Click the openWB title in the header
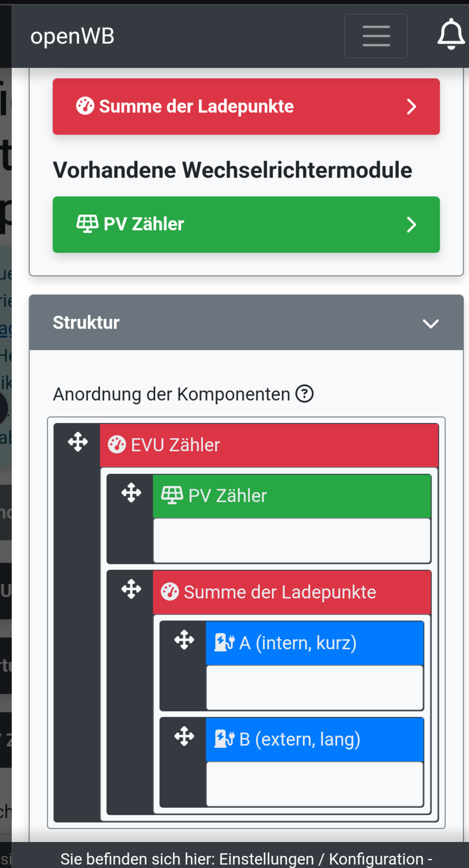Screen dimensions: 469x868 [x=73, y=36]
